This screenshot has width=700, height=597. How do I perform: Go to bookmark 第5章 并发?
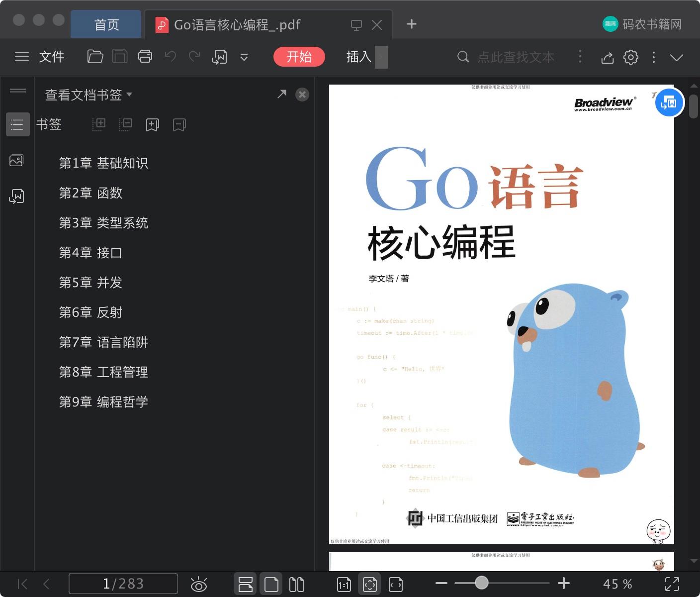[90, 283]
